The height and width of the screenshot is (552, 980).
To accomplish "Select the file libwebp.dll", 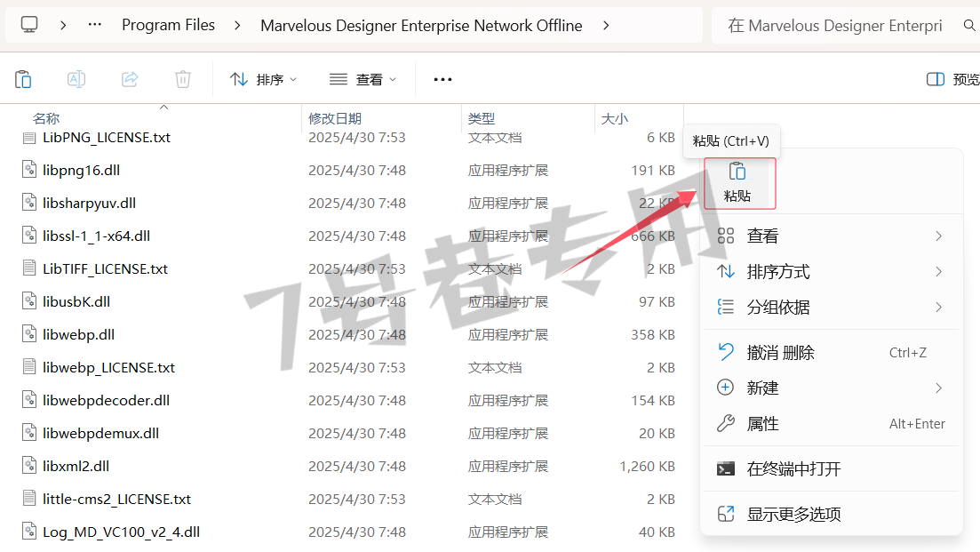I will 79,334.
